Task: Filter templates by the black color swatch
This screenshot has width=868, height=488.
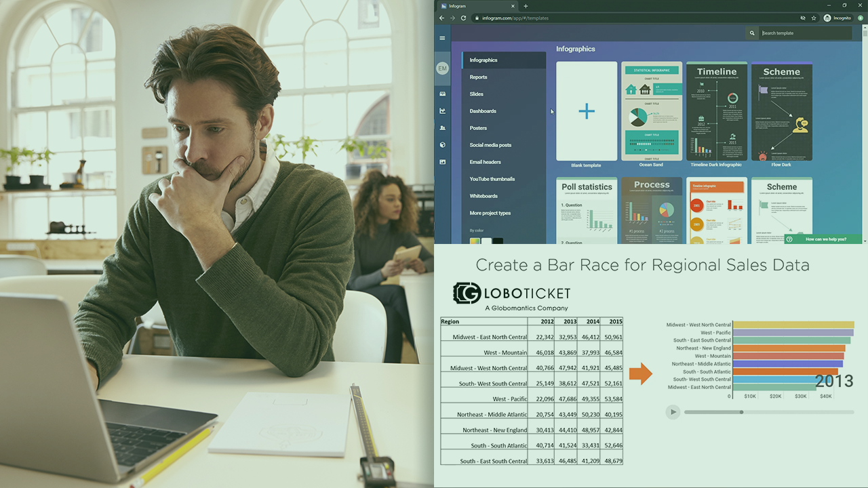Action: (x=498, y=241)
